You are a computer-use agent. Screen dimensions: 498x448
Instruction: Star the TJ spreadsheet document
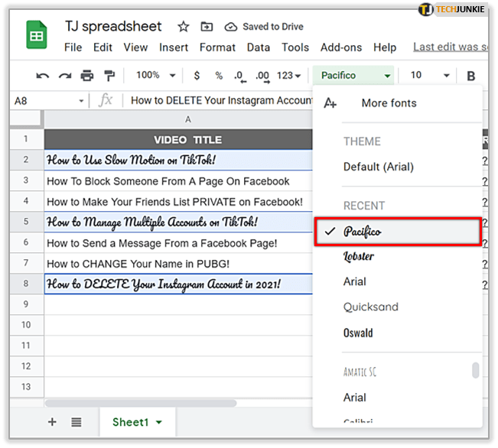pyautogui.click(x=184, y=27)
